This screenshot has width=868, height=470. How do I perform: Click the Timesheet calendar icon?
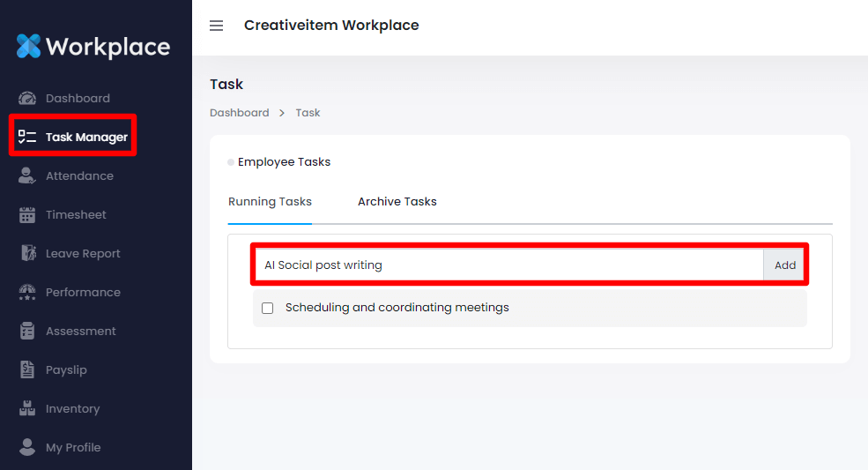click(27, 214)
